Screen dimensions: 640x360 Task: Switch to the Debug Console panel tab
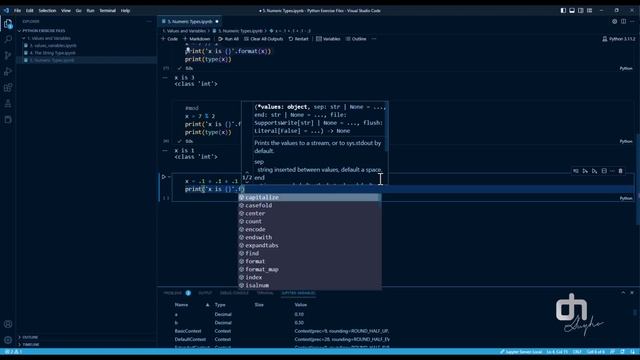(234, 293)
